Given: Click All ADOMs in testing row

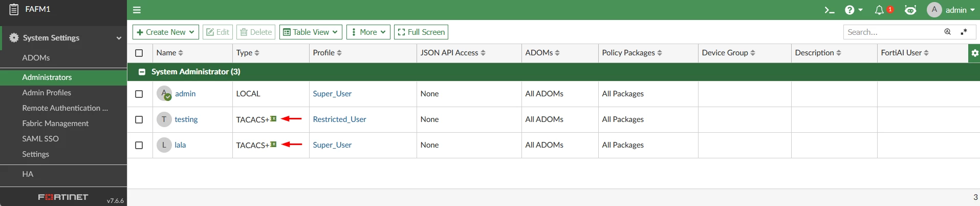Looking at the screenshot, I should point(544,119).
